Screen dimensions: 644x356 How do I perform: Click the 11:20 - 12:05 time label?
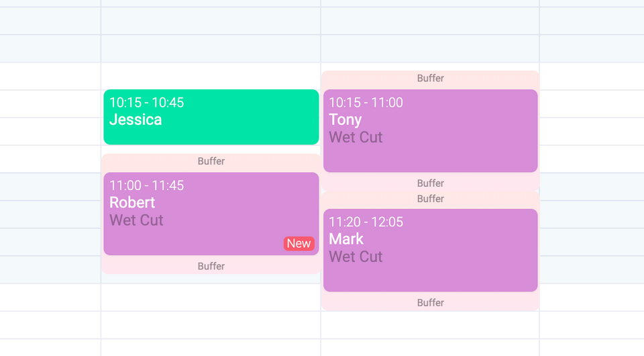coord(366,222)
